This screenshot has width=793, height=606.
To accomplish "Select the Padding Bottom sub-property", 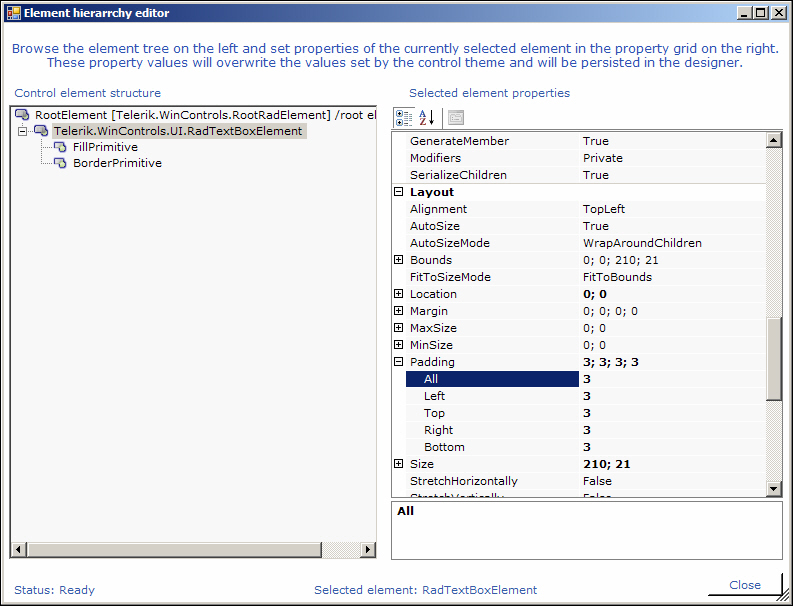I will (x=586, y=447).
